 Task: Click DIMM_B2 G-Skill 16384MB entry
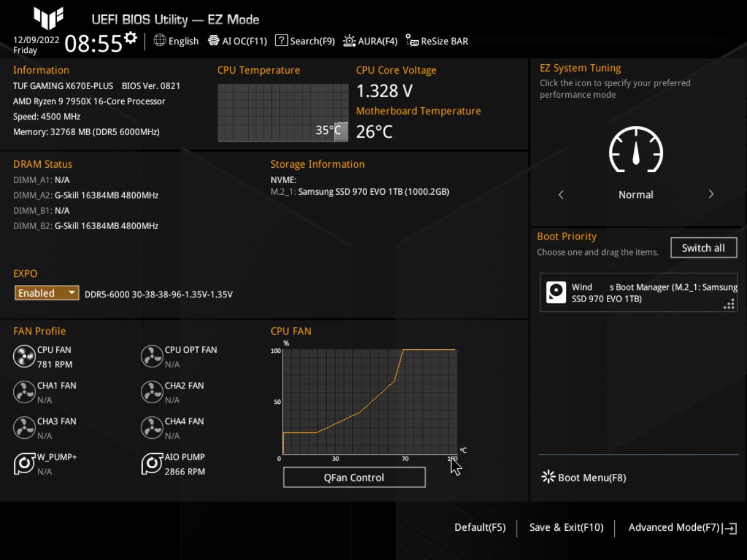pyautogui.click(x=86, y=226)
